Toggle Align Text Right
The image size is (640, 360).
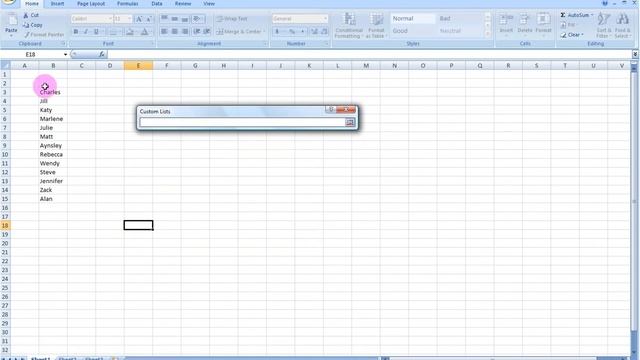click(184, 31)
